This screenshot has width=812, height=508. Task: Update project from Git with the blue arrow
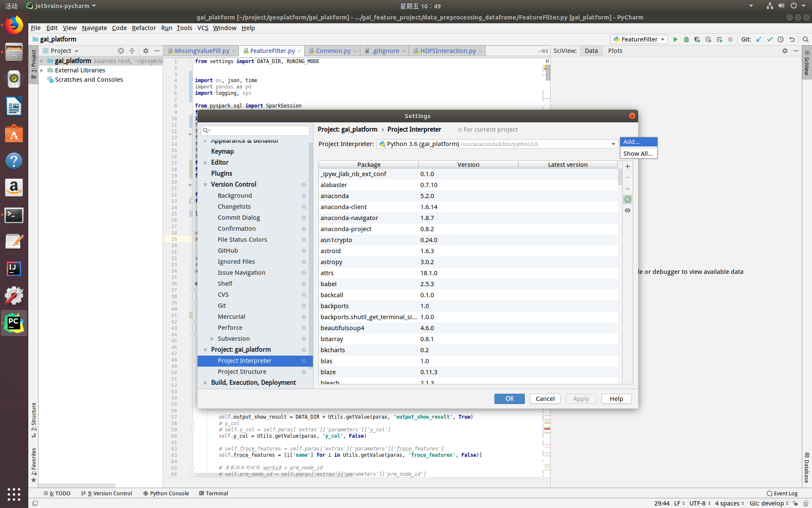pos(759,39)
